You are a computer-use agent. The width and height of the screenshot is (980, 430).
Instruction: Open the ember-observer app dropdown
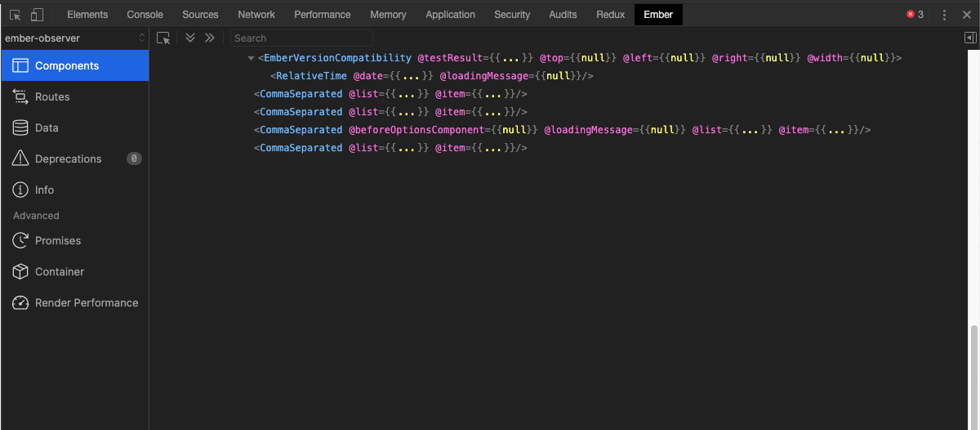coord(74,38)
